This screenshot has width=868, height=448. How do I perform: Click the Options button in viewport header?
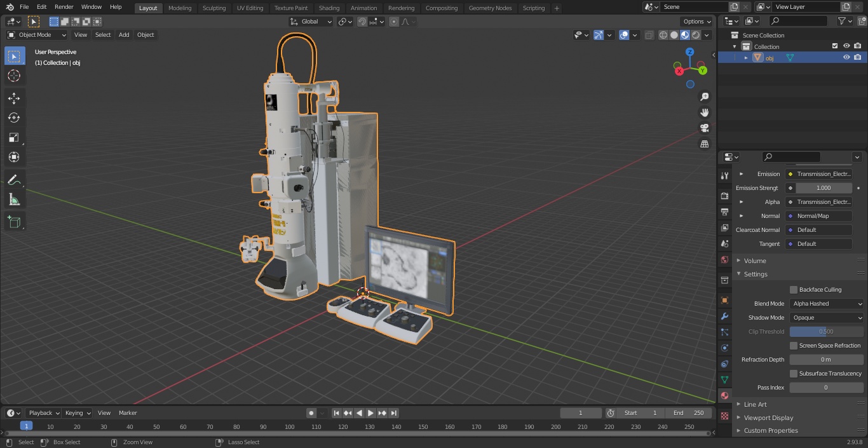click(x=696, y=21)
